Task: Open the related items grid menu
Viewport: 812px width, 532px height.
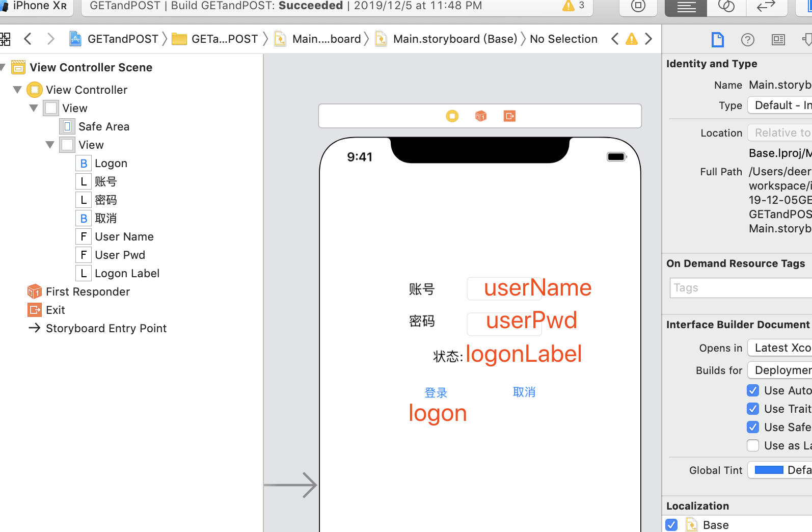Action: (x=5, y=39)
